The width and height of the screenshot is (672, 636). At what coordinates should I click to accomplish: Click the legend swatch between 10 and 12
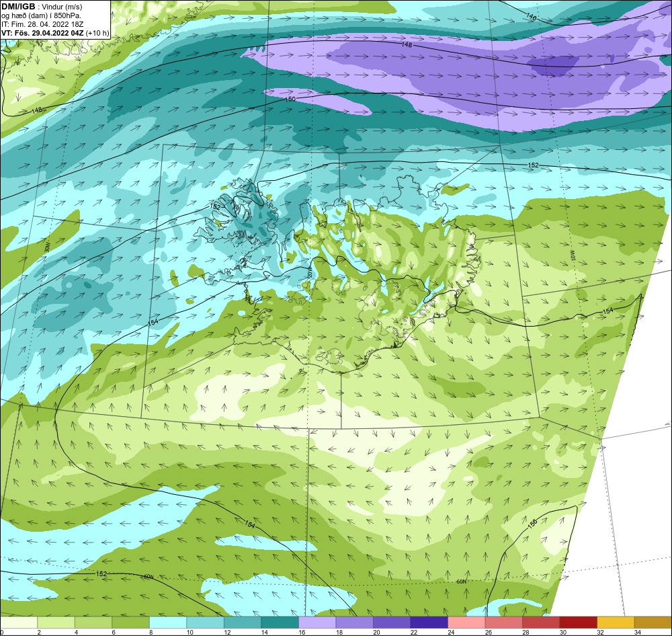pyautogui.click(x=205, y=623)
